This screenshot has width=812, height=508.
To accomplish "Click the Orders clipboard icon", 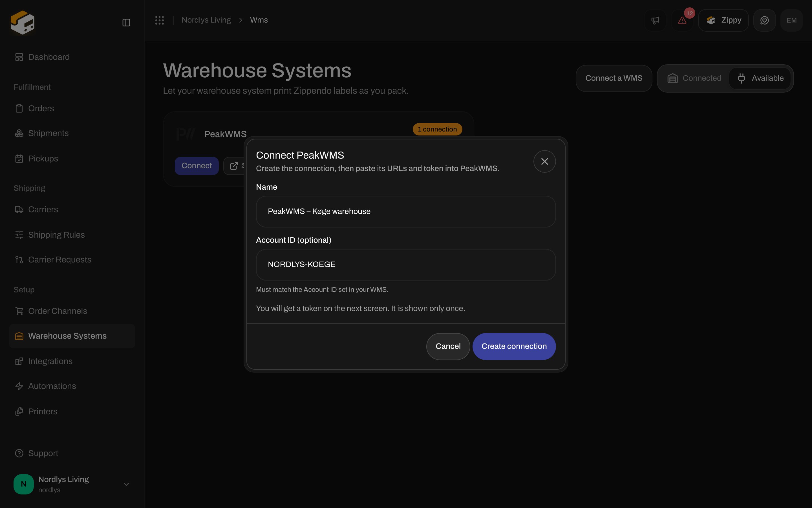I will click(x=19, y=109).
